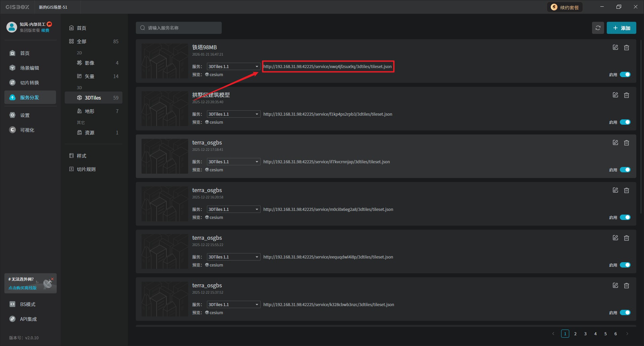The height and width of the screenshot is (346, 644).
Task: Open service dropdown of terra_osgbs dated 17:18:41
Action: pyautogui.click(x=233, y=162)
